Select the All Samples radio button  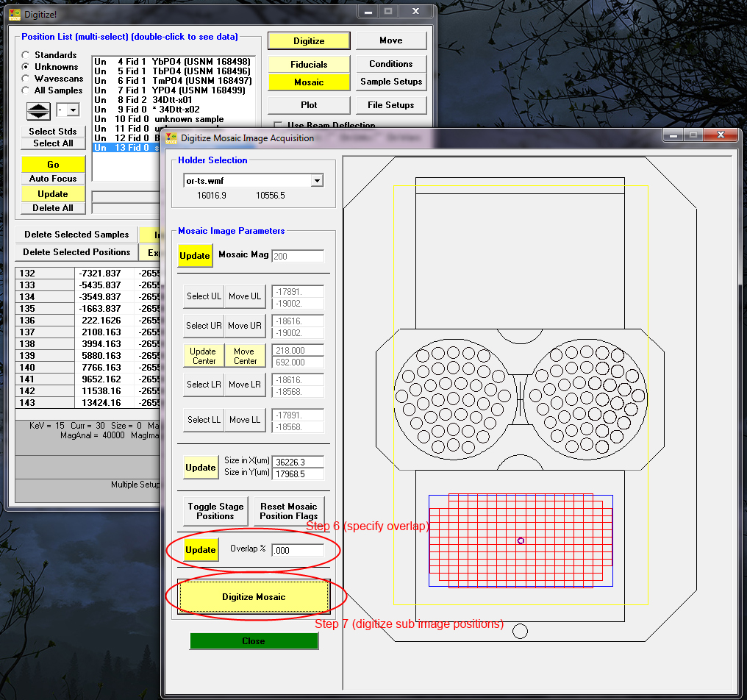point(26,90)
